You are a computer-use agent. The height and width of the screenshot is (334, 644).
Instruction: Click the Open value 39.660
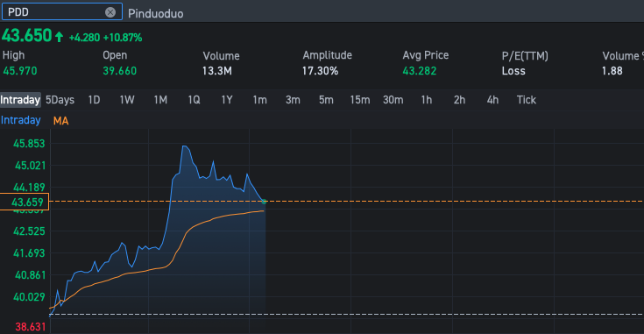tap(119, 71)
